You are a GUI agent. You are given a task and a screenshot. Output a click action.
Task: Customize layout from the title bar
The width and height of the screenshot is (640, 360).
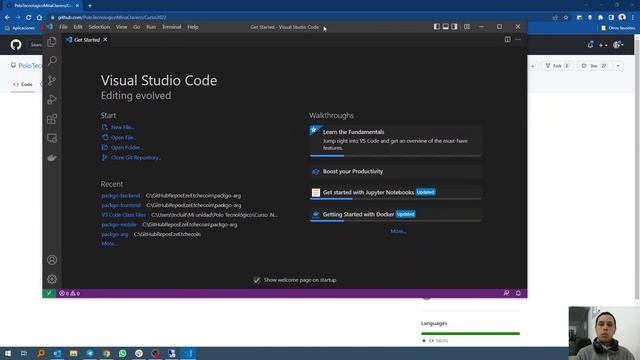tap(467, 27)
